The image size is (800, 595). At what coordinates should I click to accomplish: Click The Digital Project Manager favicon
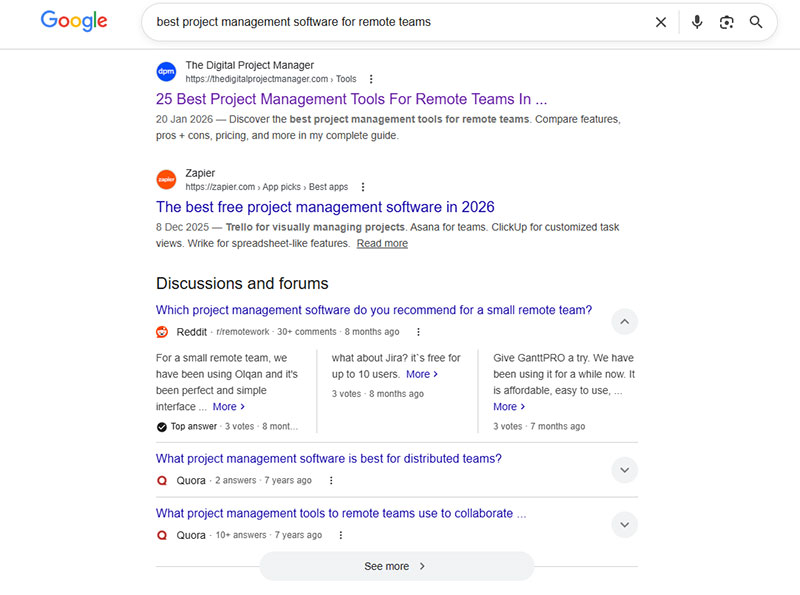coord(165,72)
